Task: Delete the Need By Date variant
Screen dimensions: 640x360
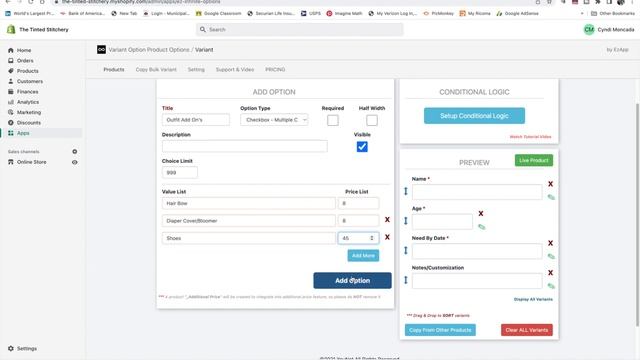Action: 551,243
